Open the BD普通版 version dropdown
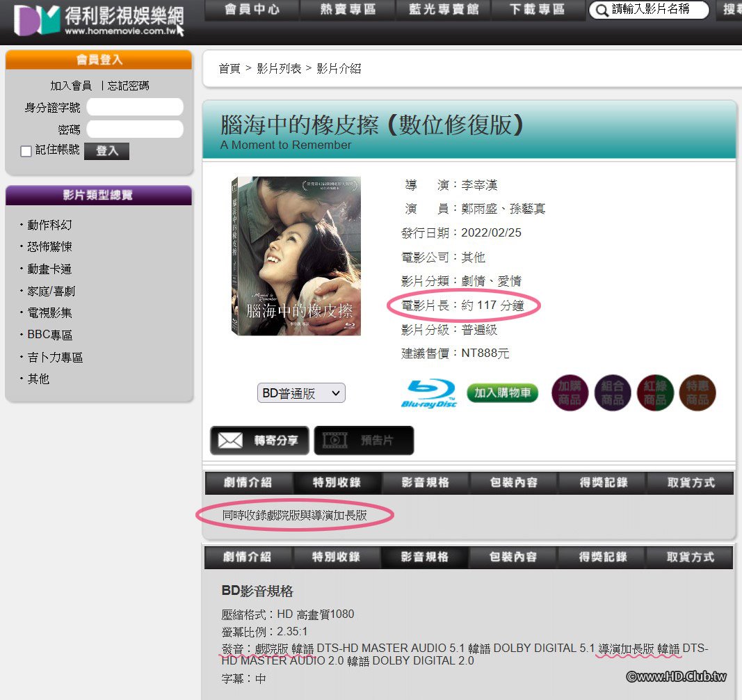742x700 pixels. click(301, 393)
